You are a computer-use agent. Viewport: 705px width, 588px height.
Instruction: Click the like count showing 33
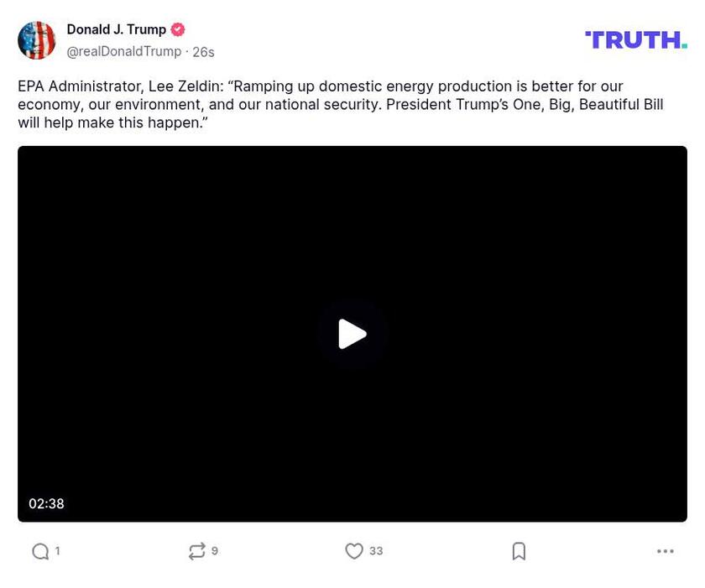[x=375, y=551]
